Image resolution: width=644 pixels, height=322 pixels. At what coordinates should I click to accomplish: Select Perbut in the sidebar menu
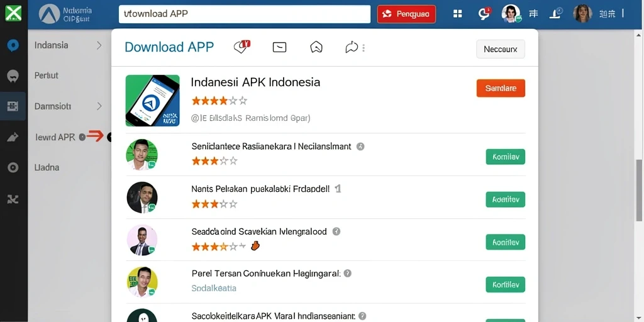click(x=47, y=75)
